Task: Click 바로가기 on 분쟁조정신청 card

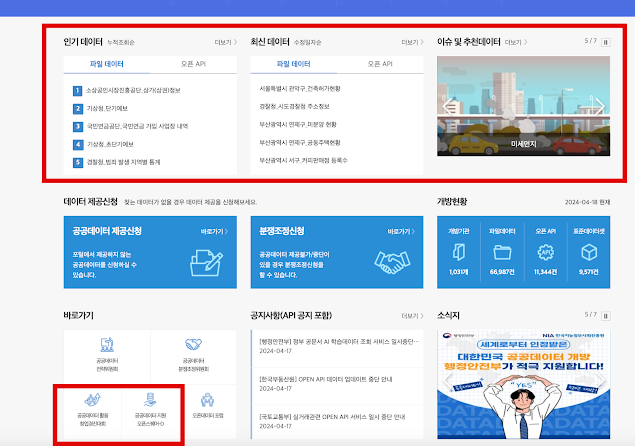Action: tap(401, 232)
